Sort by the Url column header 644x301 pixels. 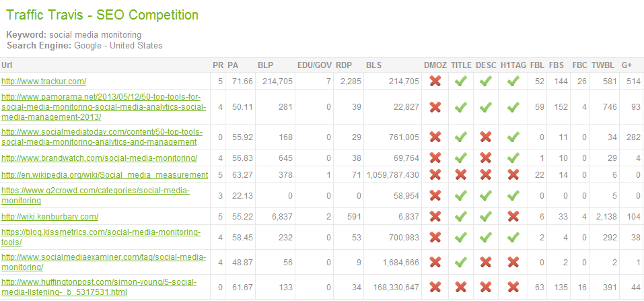coord(7,65)
